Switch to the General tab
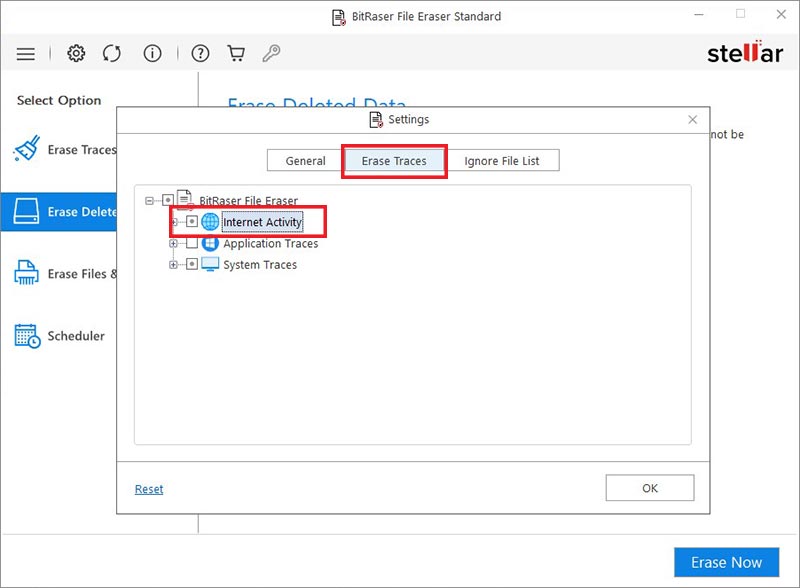 tap(305, 161)
